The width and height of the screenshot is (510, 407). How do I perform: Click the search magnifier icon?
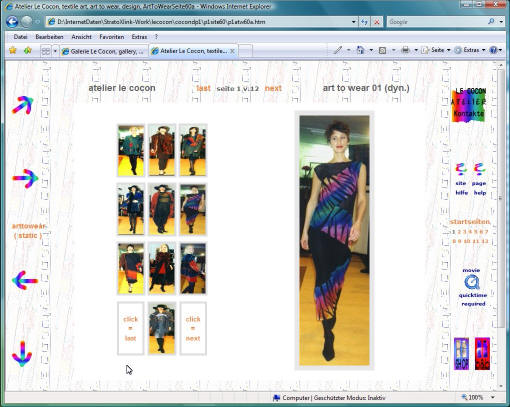pos(491,22)
